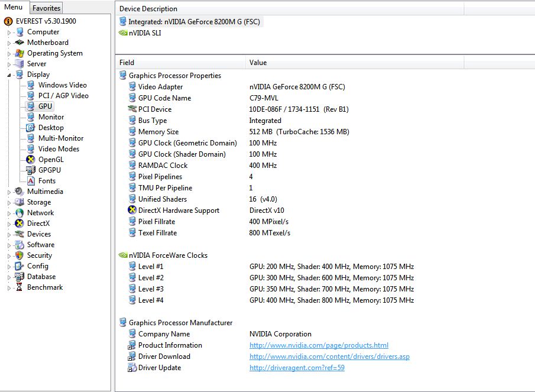Click the Driver Update icon
The width and height of the screenshot is (535, 392).
click(132, 368)
